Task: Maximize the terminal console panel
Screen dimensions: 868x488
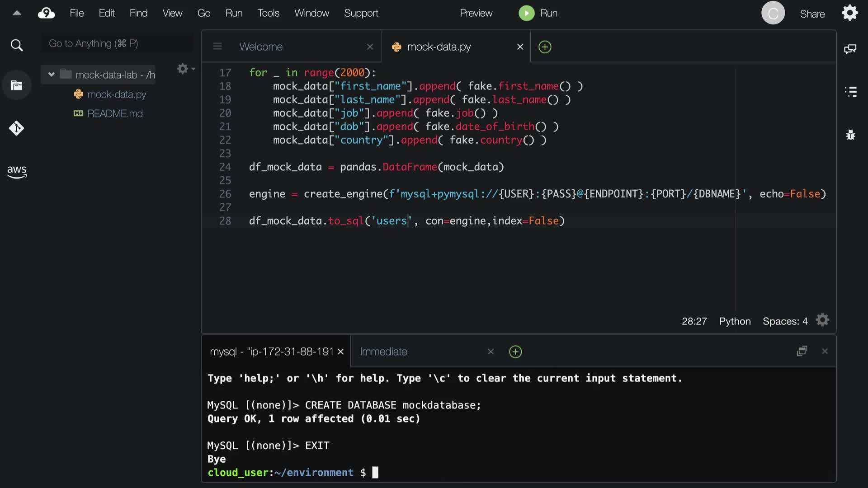Action: tap(802, 351)
